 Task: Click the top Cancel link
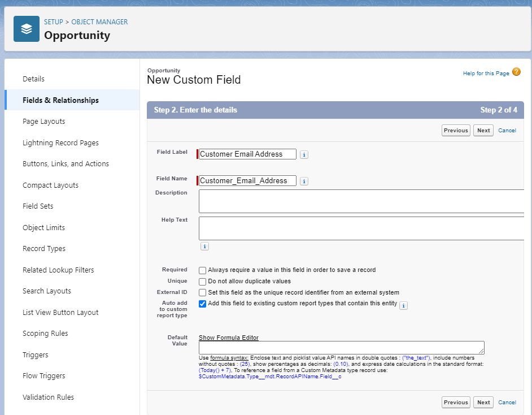click(x=507, y=131)
